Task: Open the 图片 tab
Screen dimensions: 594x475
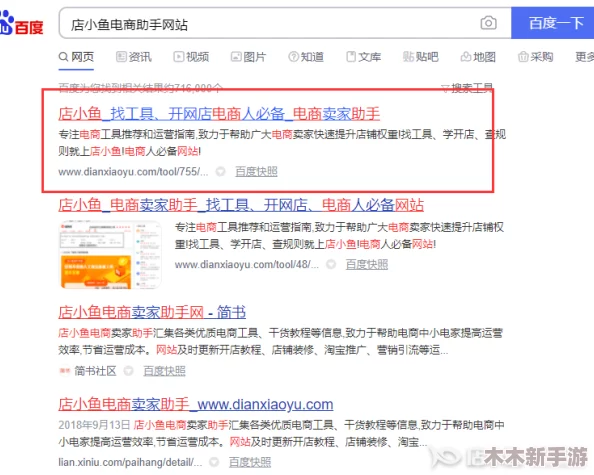Action: [249, 57]
